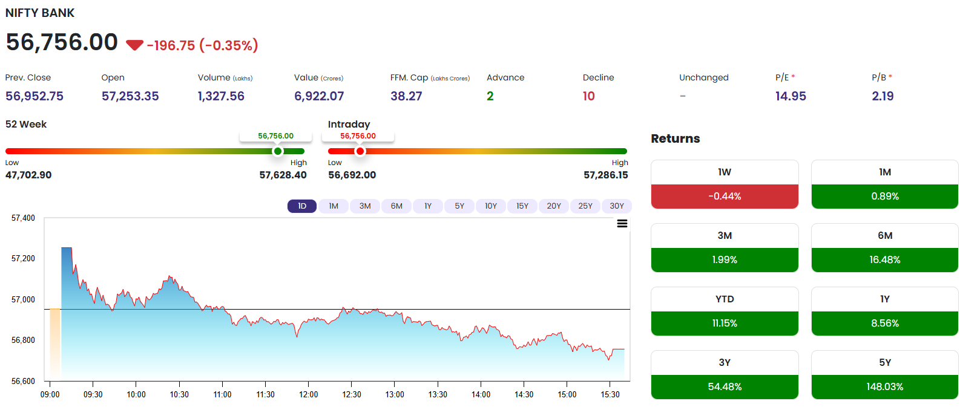Open the 3M returns card
Viewport: 980px width, 410px height.
click(x=725, y=248)
